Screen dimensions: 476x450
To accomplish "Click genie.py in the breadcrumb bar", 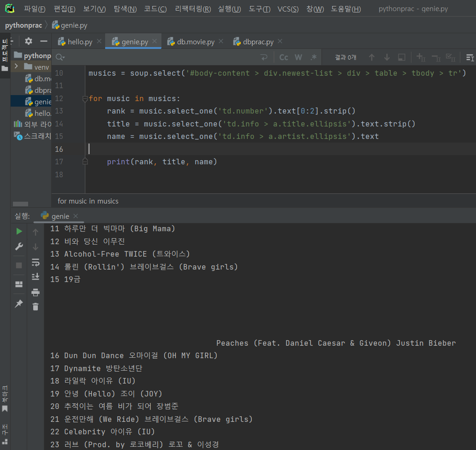I will coord(70,25).
